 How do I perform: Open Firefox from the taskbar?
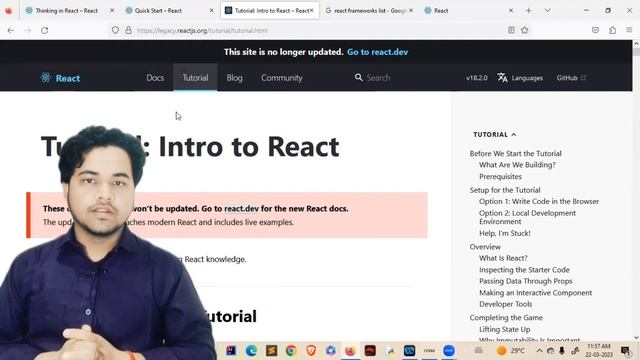(x=350, y=351)
